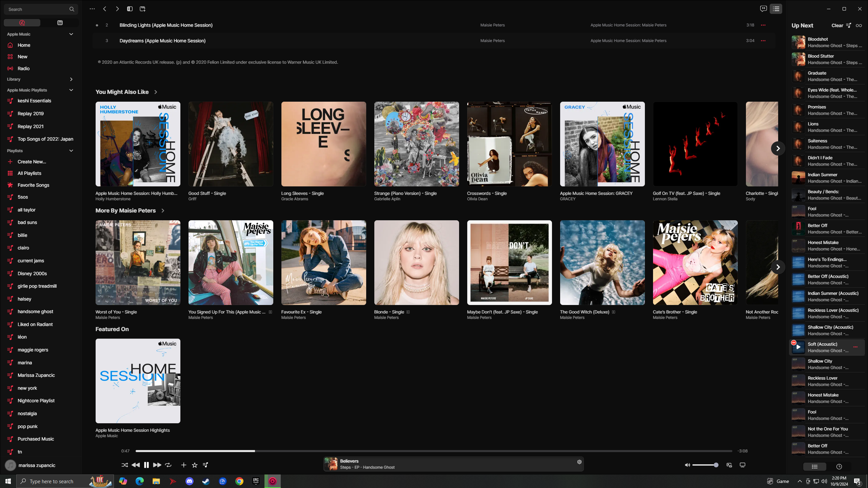Open Discord from taskbar

(x=190, y=481)
